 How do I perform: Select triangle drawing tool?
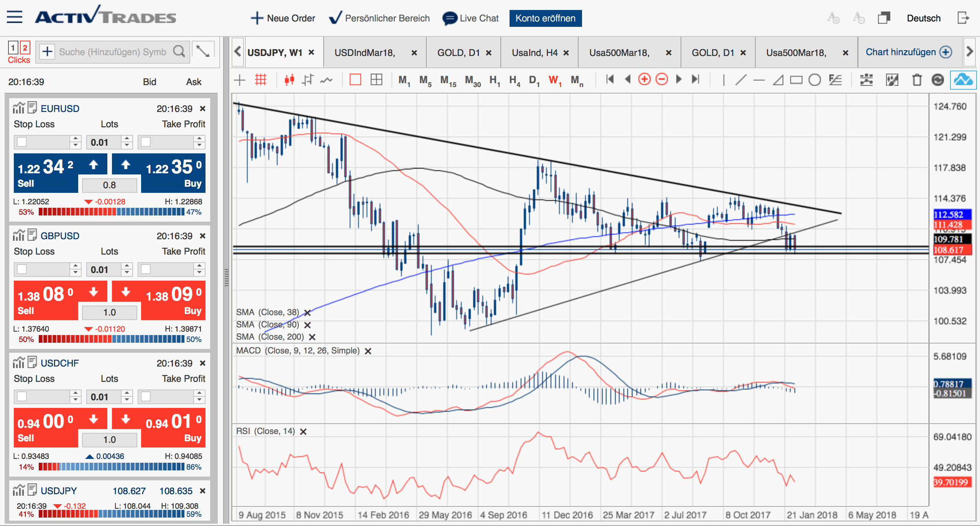coord(778,80)
